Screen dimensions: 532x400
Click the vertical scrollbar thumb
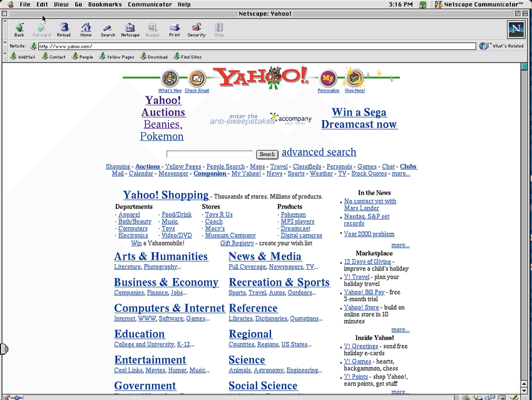[524, 66]
